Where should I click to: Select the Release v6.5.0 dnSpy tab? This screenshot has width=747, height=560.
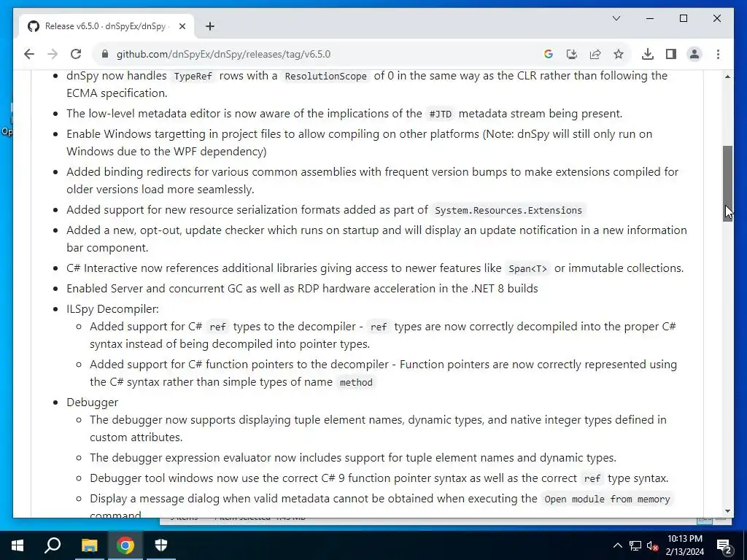[x=105, y=27]
